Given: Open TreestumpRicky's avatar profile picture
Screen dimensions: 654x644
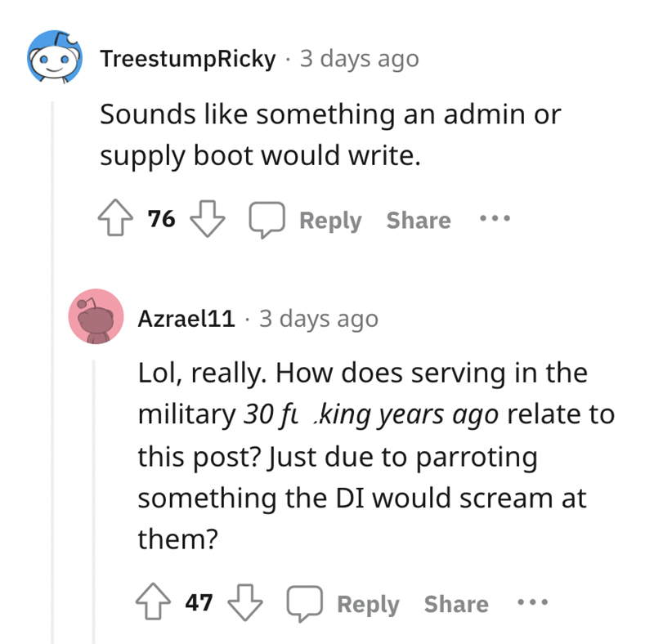Looking at the screenshot, I should pos(56,59).
